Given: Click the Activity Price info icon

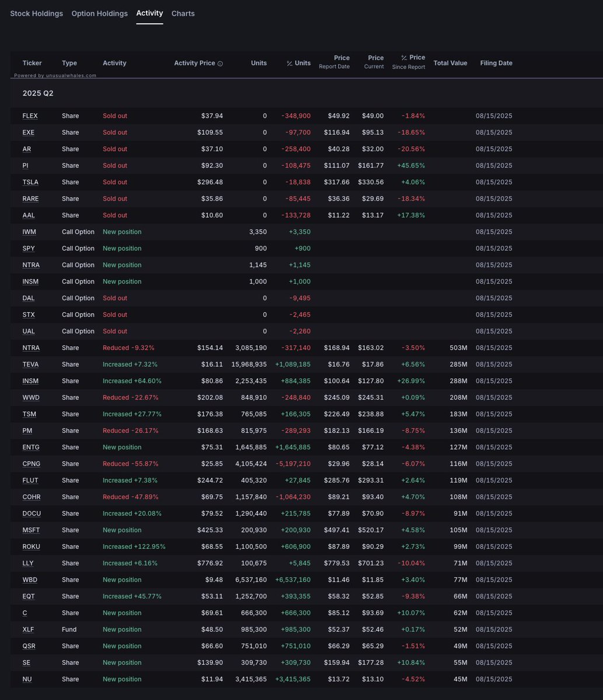Looking at the screenshot, I should point(220,64).
